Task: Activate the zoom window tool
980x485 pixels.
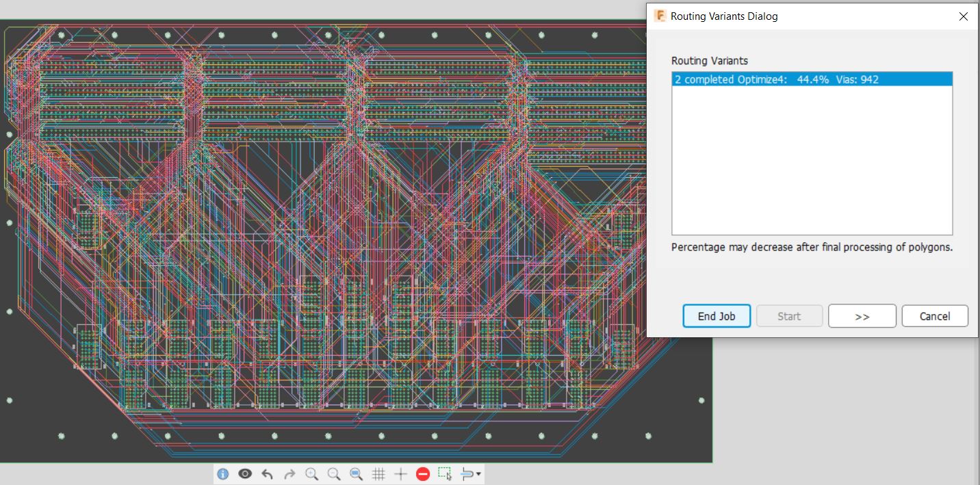Action: click(x=356, y=473)
